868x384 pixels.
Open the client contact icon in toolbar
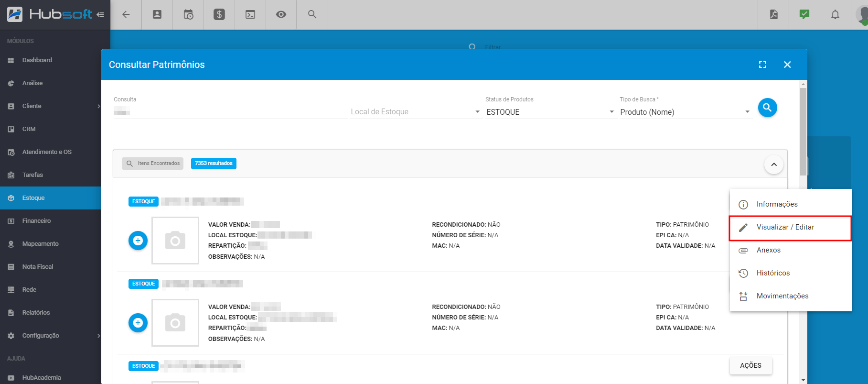157,14
